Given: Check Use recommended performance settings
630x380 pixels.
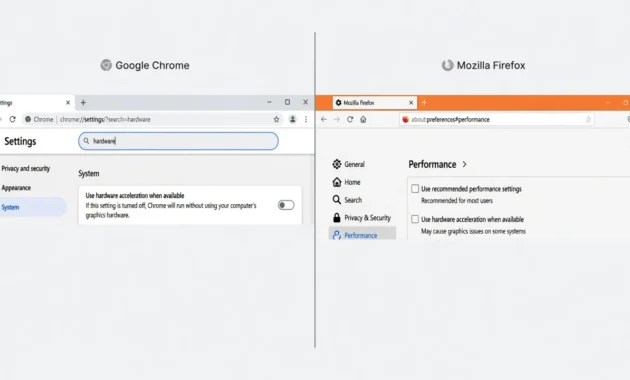Looking at the screenshot, I should [415, 189].
